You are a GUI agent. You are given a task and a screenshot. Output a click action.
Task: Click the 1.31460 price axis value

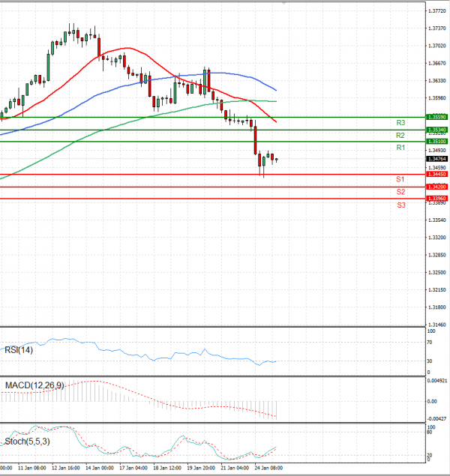(x=437, y=325)
